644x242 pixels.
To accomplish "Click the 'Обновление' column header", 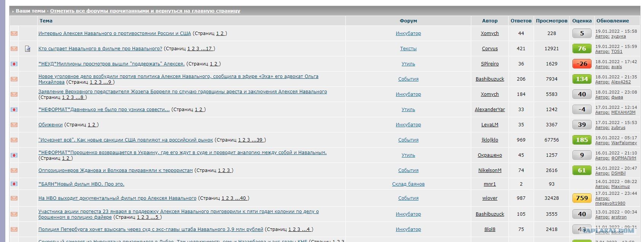I will pyautogui.click(x=612, y=21).
